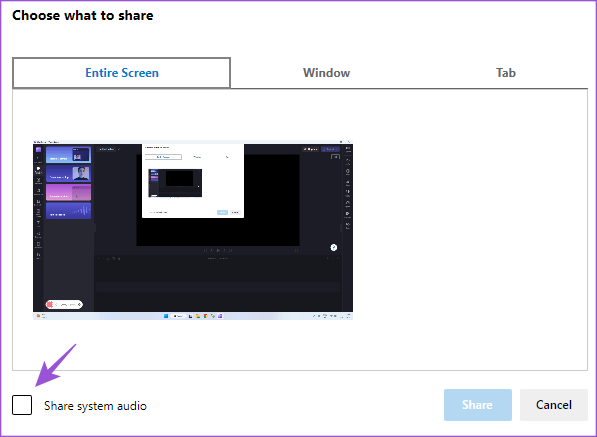Enable the Share system audio checkbox
This screenshot has width=597, height=437.
[x=22, y=405]
